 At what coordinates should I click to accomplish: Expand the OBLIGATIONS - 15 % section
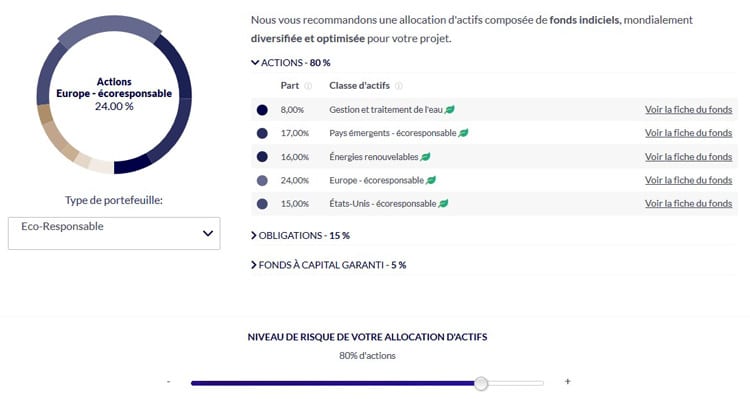click(x=300, y=235)
